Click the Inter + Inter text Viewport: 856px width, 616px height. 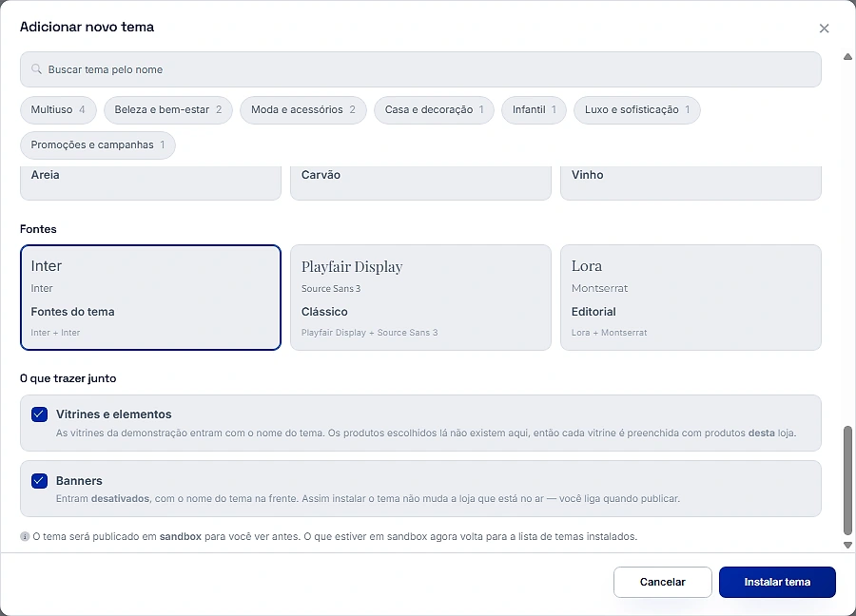point(55,333)
